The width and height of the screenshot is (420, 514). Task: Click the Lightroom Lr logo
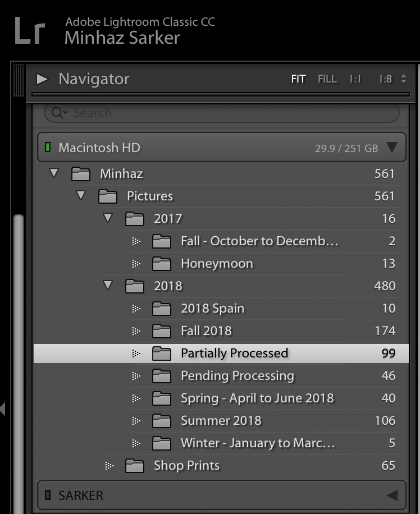29,31
